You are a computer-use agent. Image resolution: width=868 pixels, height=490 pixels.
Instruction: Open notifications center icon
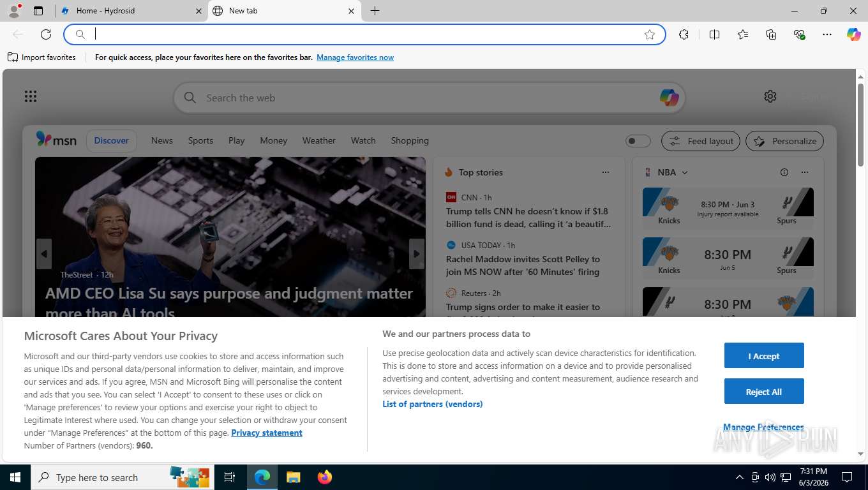pos(847,477)
